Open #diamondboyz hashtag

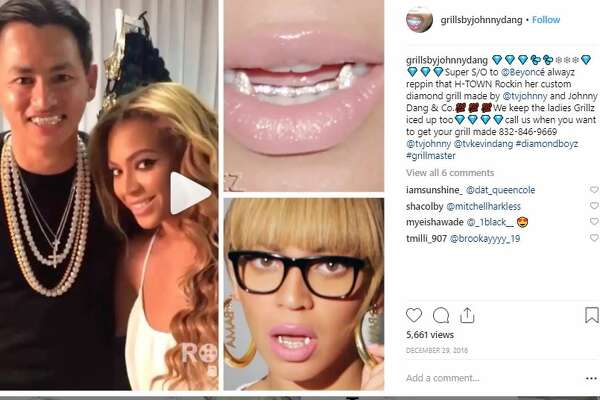tap(547, 144)
